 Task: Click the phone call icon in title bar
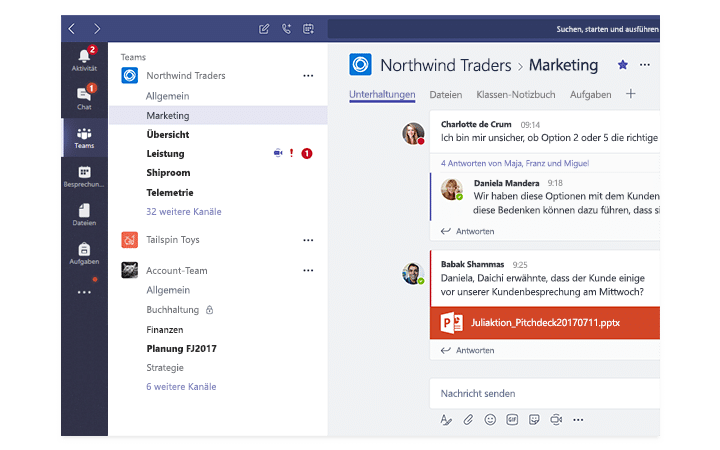click(286, 29)
